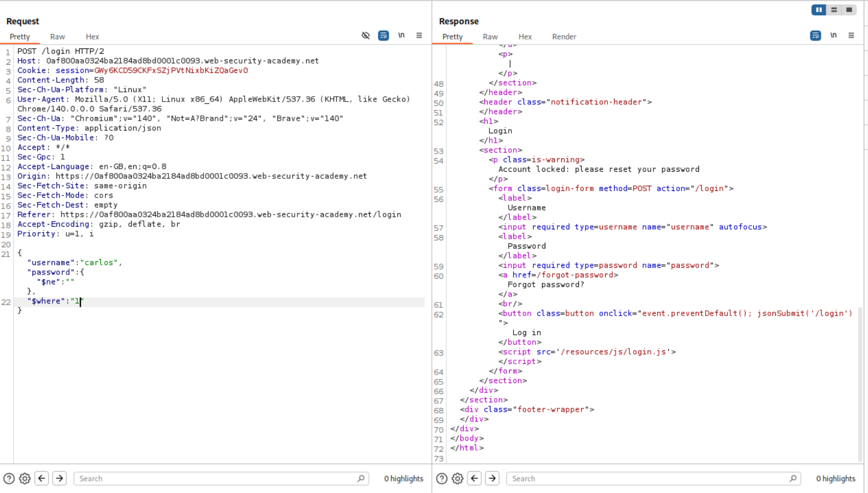Toggle word wrap icon in Request panel
The width and height of the screenshot is (868, 493).
tap(384, 36)
